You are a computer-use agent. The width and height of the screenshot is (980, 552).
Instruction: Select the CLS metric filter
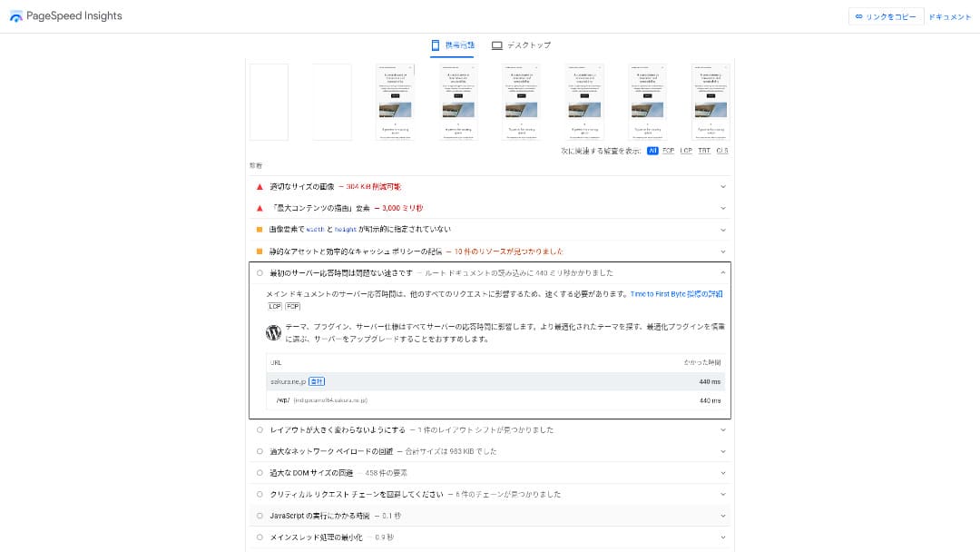click(721, 151)
